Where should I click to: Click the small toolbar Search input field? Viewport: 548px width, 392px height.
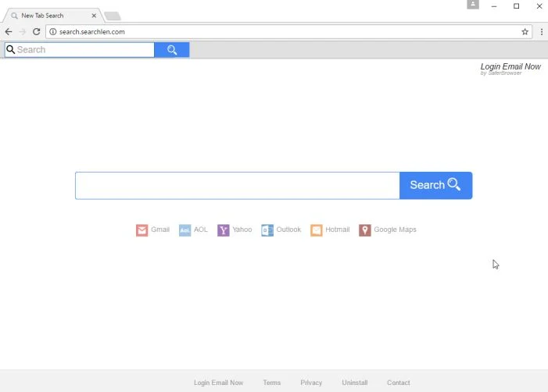(x=80, y=50)
